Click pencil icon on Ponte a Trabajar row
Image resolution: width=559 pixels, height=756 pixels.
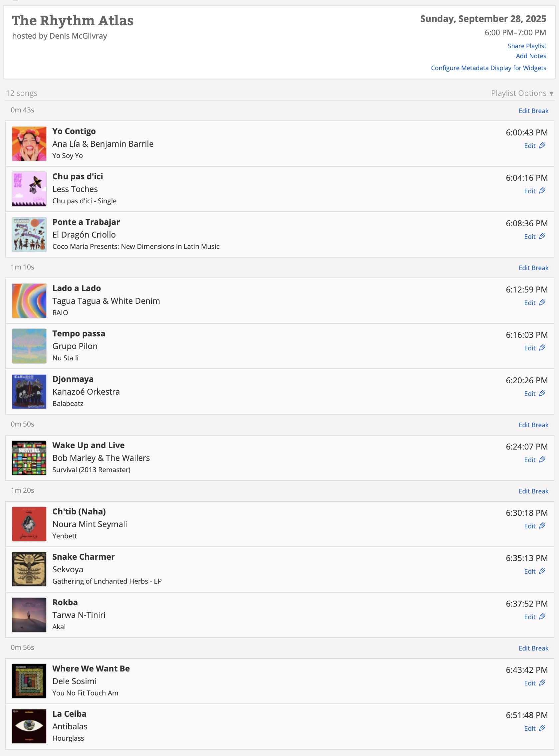(x=542, y=236)
